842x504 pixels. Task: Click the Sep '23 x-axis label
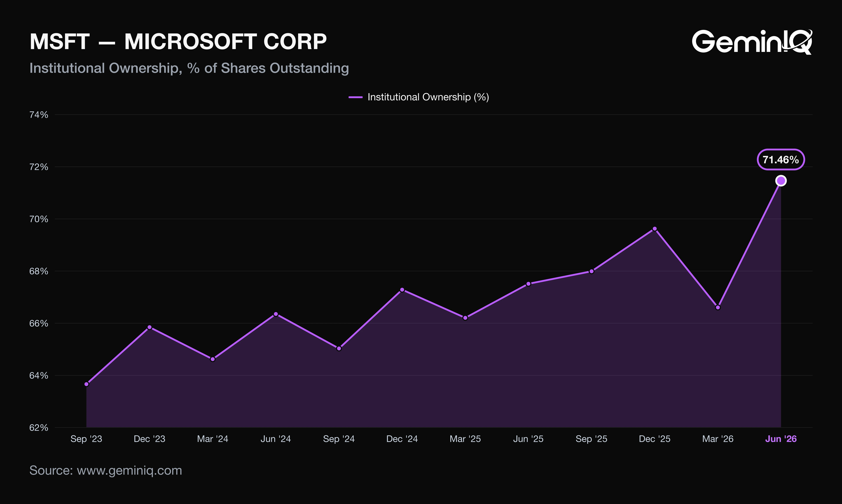(x=86, y=439)
